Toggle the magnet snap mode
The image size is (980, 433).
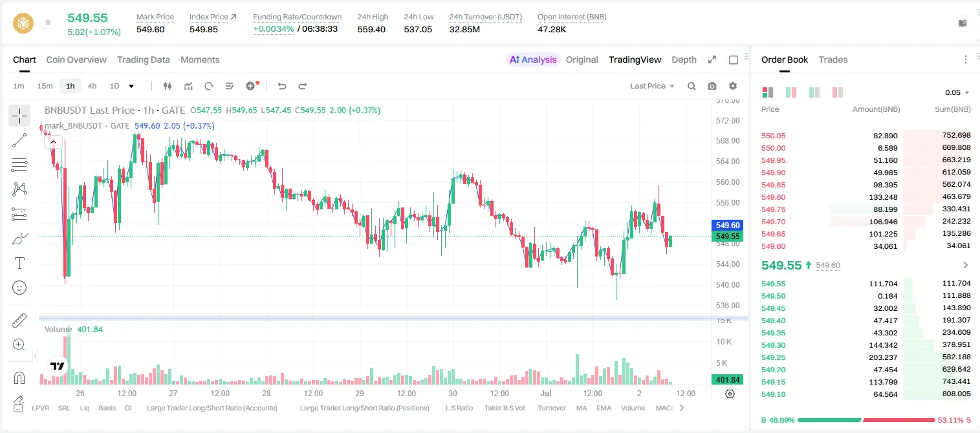click(x=19, y=377)
